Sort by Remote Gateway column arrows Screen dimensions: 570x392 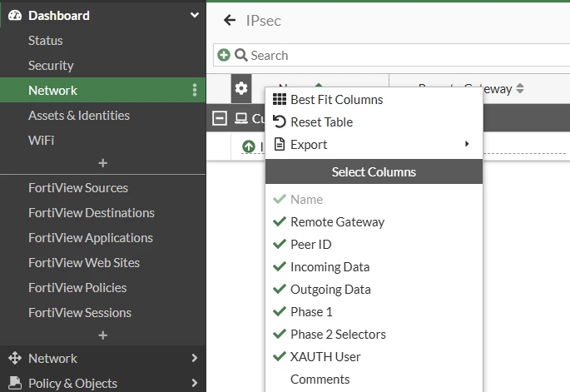520,88
